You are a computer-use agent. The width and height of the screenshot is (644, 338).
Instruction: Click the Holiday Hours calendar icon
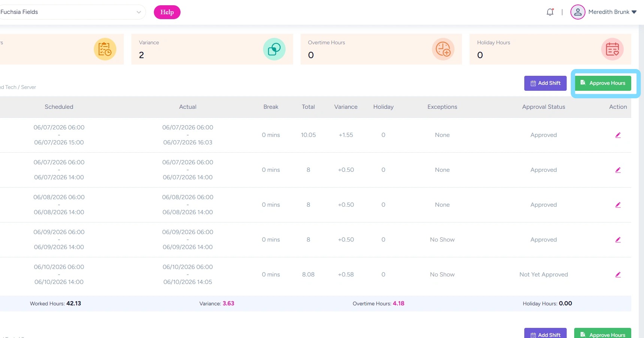pos(612,49)
